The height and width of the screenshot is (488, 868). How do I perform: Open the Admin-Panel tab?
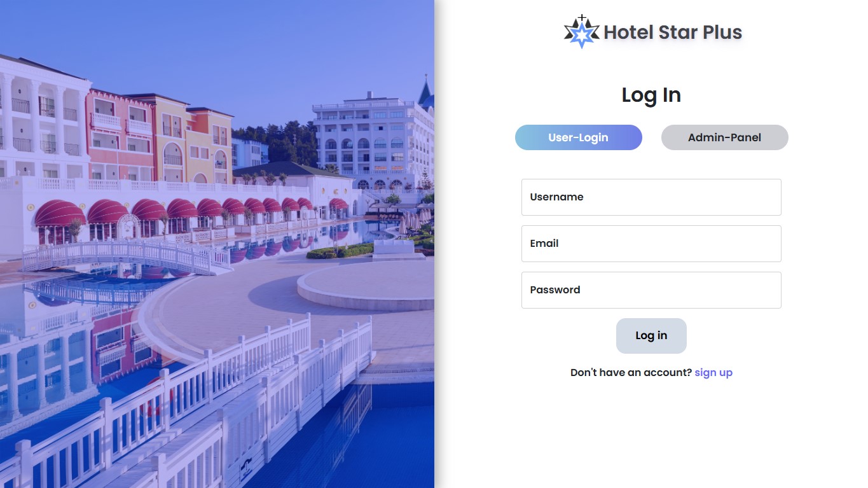725,137
